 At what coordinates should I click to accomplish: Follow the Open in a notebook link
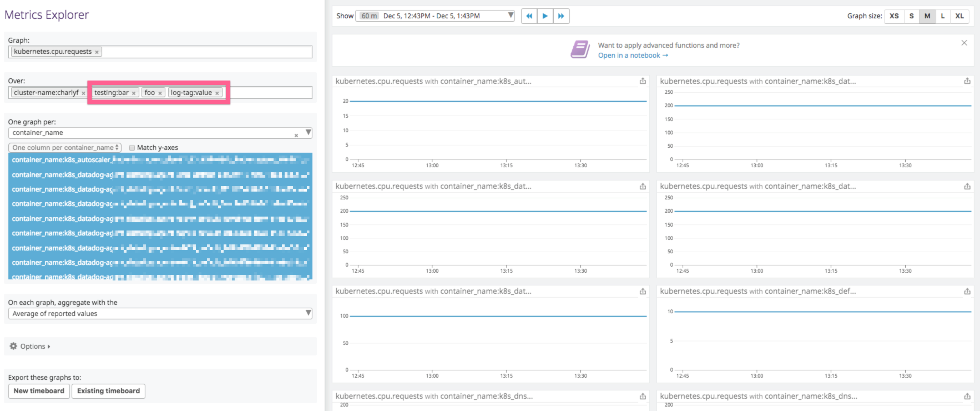[x=633, y=56]
